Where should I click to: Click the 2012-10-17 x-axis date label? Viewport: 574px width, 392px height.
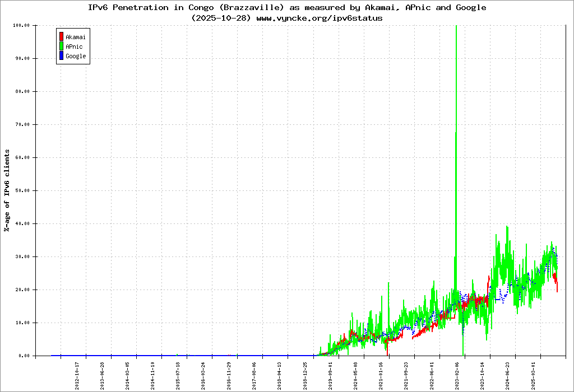[77, 374]
